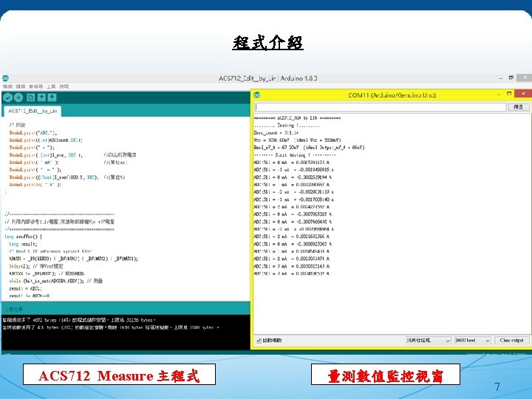The height and width of the screenshot is (399, 532).
Task: Click the 'ACS712_30A by LIN' header output line
Action: click(297, 118)
